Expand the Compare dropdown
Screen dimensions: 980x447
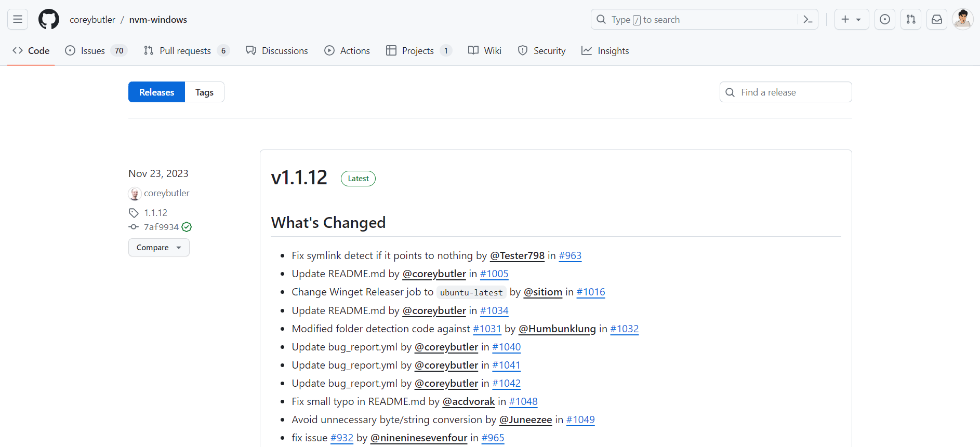point(159,247)
